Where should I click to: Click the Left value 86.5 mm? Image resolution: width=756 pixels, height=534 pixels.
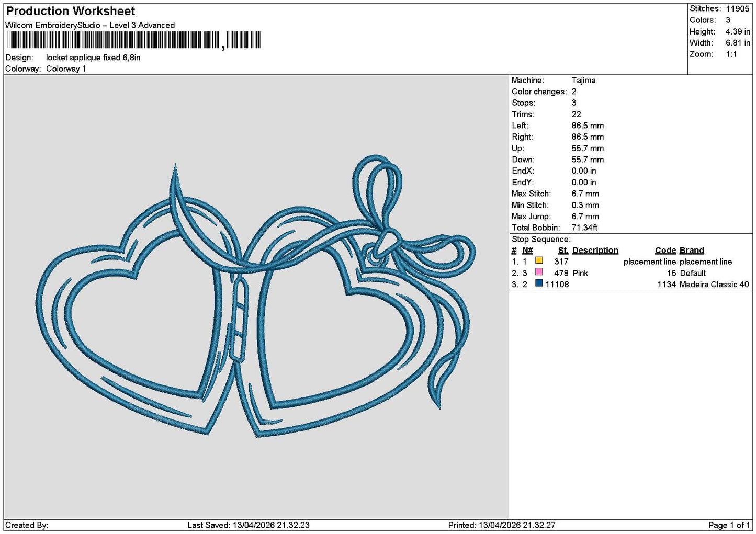point(588,126)
